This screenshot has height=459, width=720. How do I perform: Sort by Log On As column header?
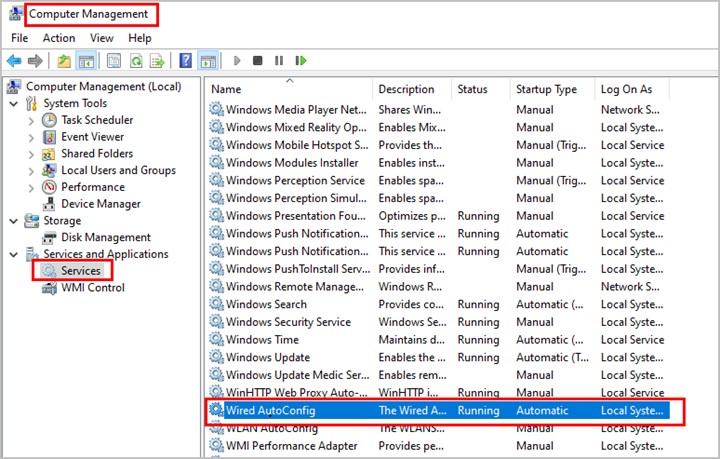point(632,89)
